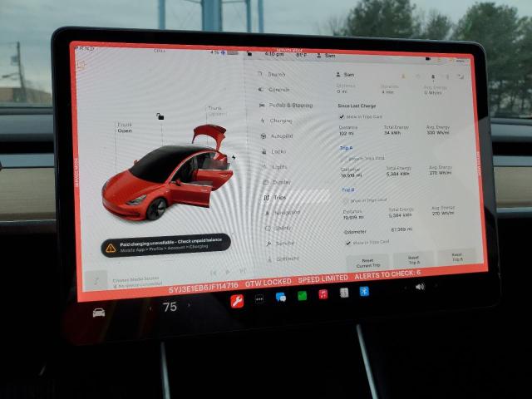This screenshot has width=532, height=399.
Task: Click Reset Trip A button
Action: pyautogui.click(x=414, y=260)
